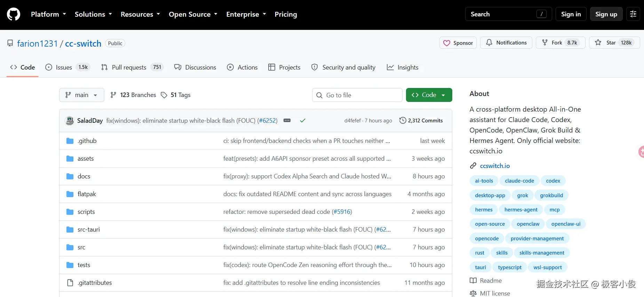Select the tauri topic tag
The height and width of the screenshot is (297, 644).
click(480, 267)
